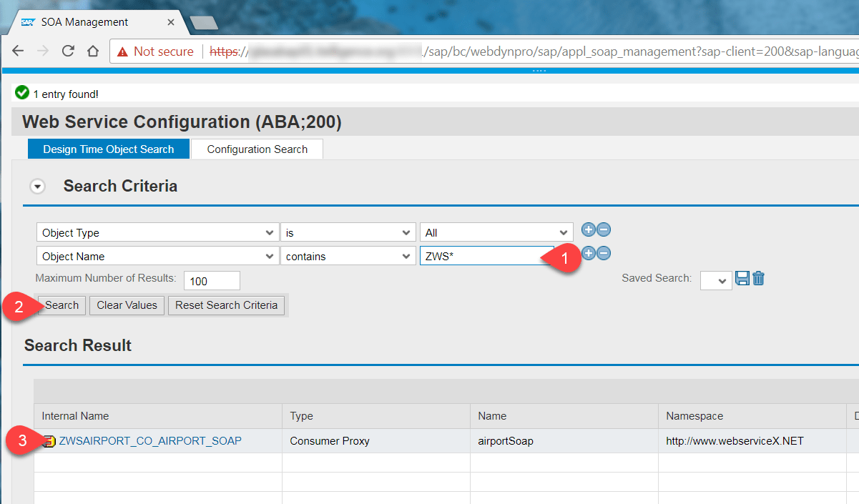Switch to the Configuration Search tab
The image size is (859, 504).
(257, 149)
